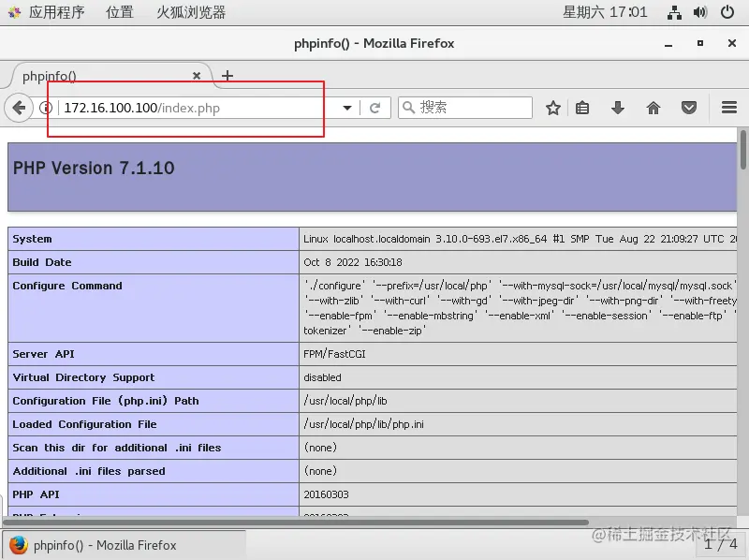749x560 pixels.
Task: Click the Loaded Configuration File label
Action: coord(84,424)
